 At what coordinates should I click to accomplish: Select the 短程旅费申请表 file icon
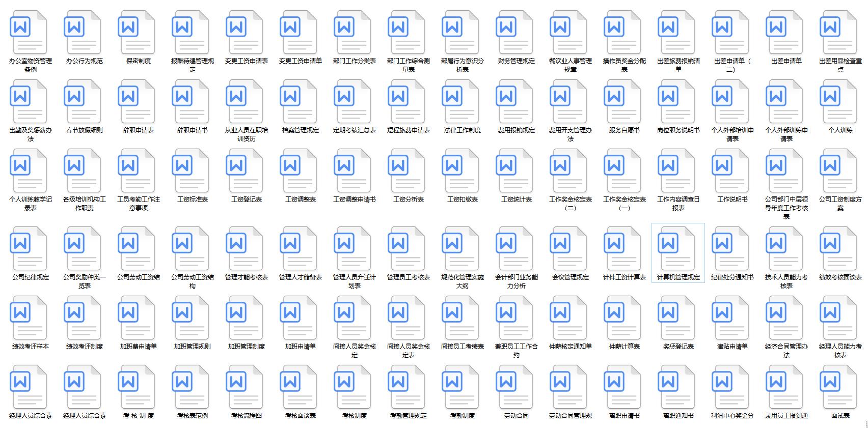click(406, 101)
